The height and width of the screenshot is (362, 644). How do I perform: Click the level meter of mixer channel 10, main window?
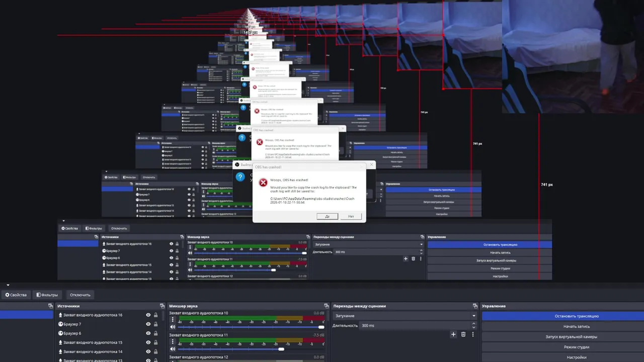pyautogui.click(x=251, y=318)
